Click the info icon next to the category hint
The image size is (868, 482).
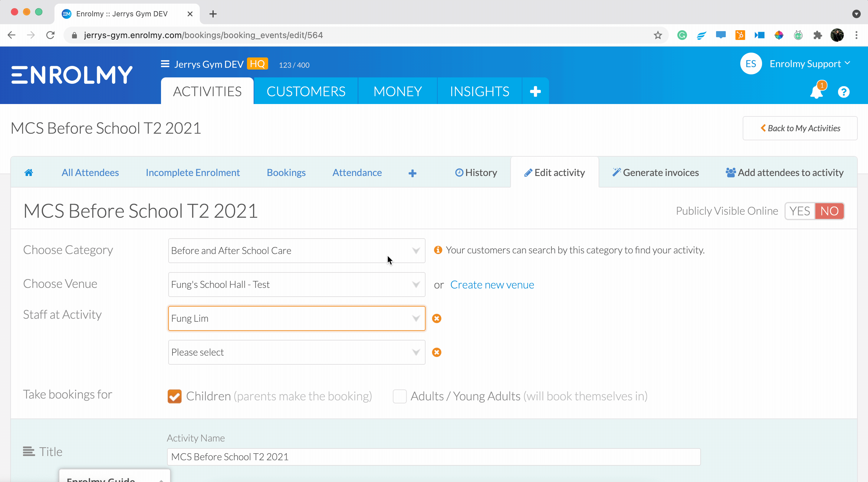[x=438, y=250]
